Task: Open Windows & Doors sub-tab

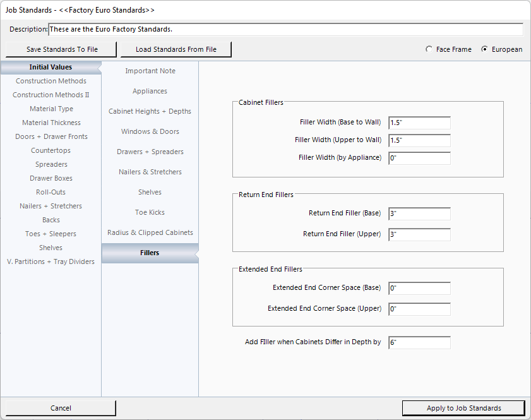Action: 150,131
